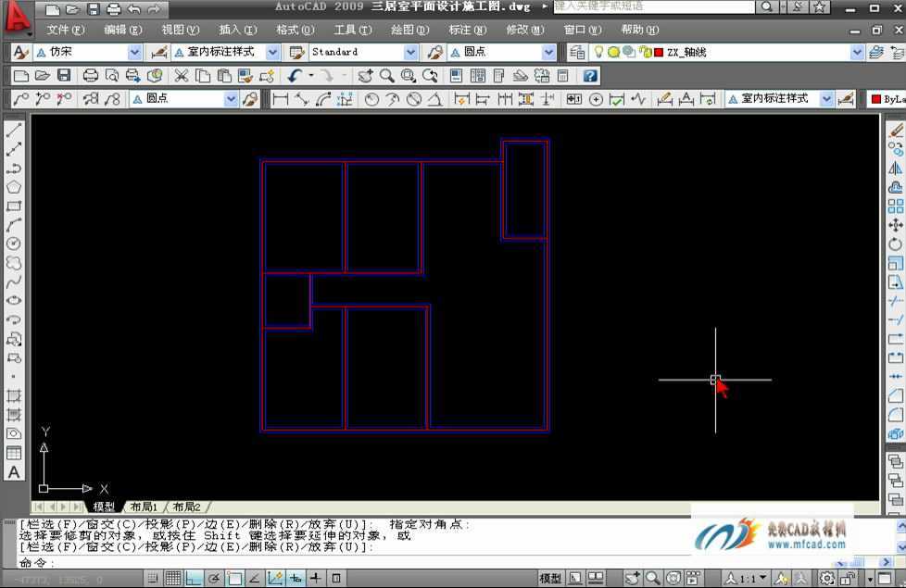Screen dimensions: 906x588
Task: Click the Save icon in standard toolbar
Action: (64, 76)
